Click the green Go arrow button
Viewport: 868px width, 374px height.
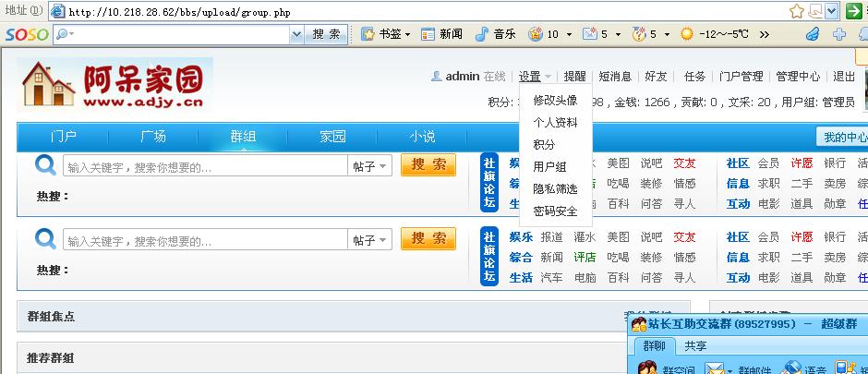click(x=854, y=11)
